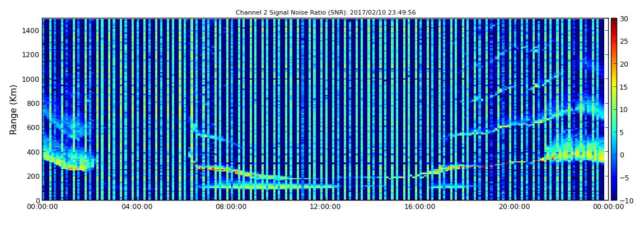This screenshot has width=644, height=228.
Task: Click the 04:00:00 time axis label
Action: [x=136, y=207]
